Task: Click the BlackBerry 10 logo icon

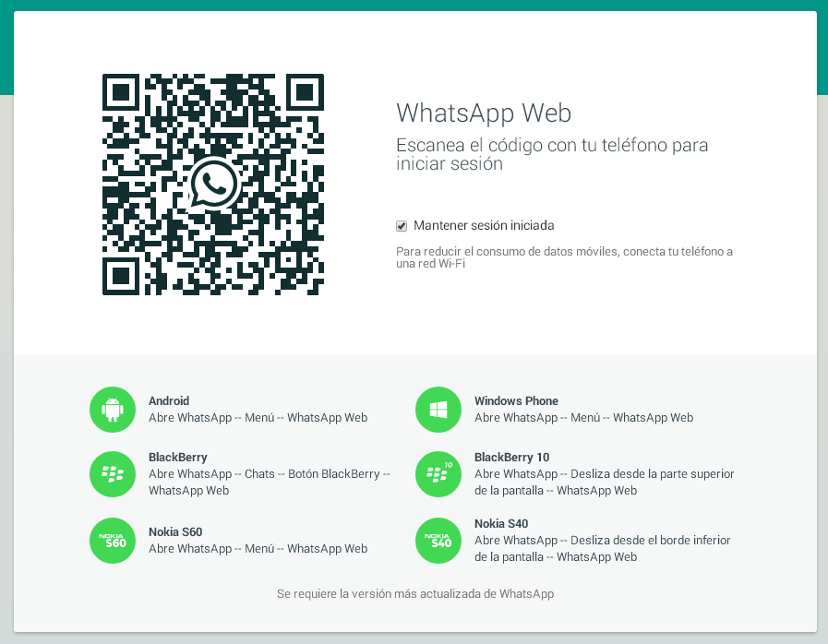Action: [x=438, y=474]
